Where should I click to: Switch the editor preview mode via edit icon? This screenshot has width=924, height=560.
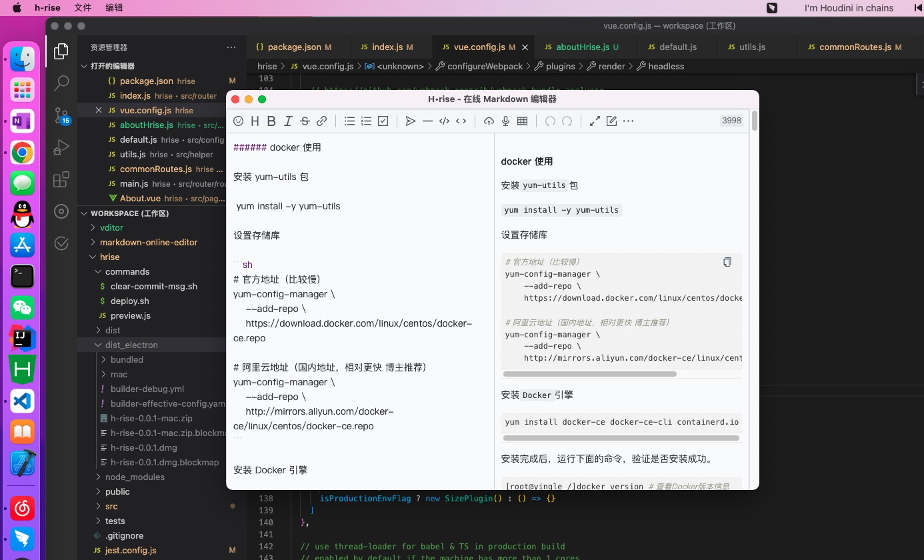pos(611,121)
